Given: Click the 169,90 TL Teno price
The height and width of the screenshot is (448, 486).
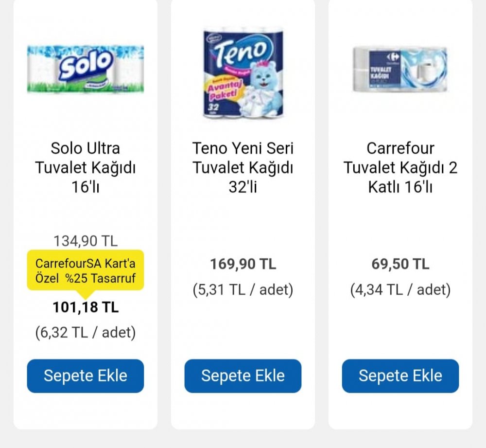Looking at the screenshot, I should 243,264.
